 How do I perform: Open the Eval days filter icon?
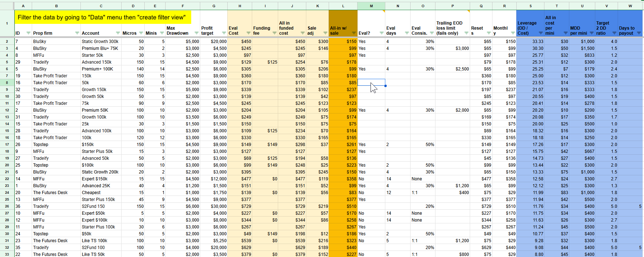click(x=407, y=33)
